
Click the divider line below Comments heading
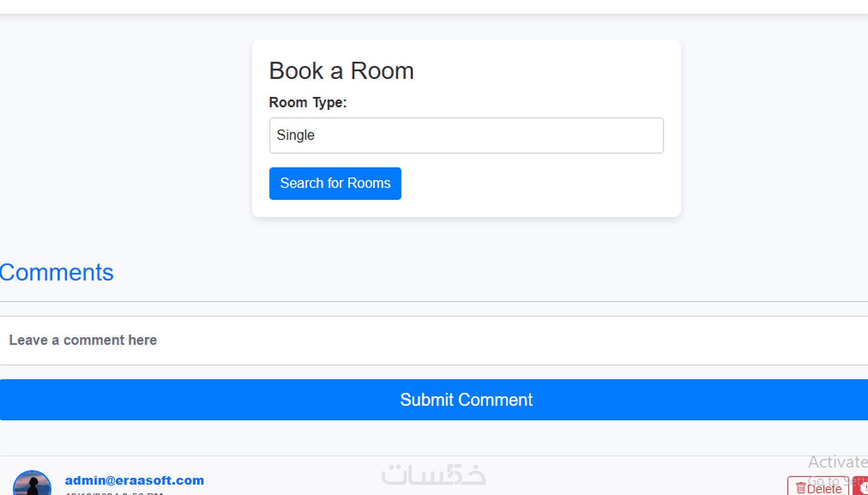click(434, 302)
